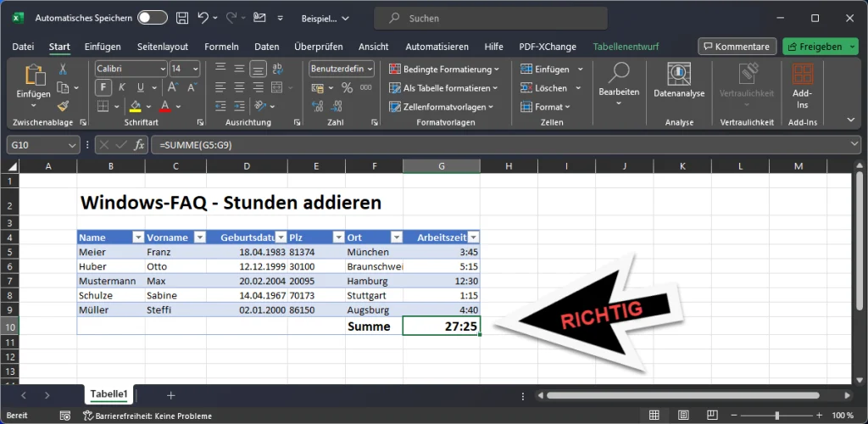Switch to the Formeln ribbon tab

[x=221, y=47]
